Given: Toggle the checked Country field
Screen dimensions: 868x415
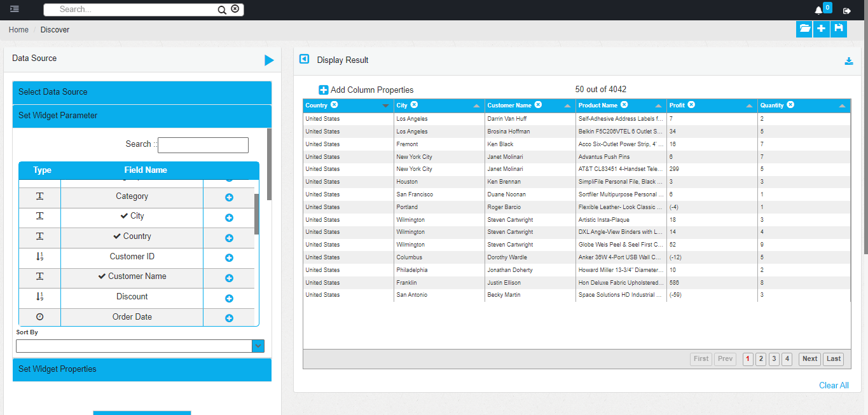Looking at the screenshot, I should tap(132, 236).
